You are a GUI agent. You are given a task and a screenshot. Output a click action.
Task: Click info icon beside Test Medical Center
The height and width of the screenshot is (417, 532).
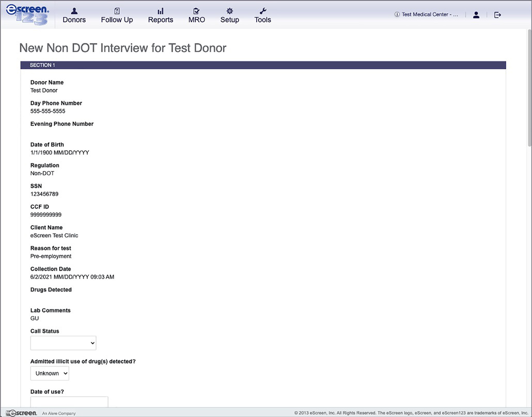(397, 15)
